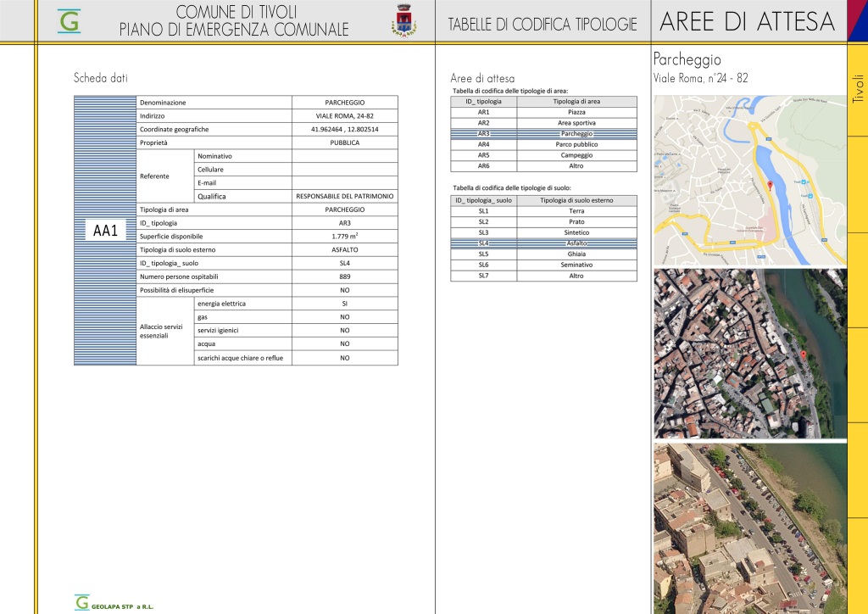Image resolution: width=868 pixels, height=614 pixels.
Task: Select the 'Area sportiva' cell
Action: point(576,123)
